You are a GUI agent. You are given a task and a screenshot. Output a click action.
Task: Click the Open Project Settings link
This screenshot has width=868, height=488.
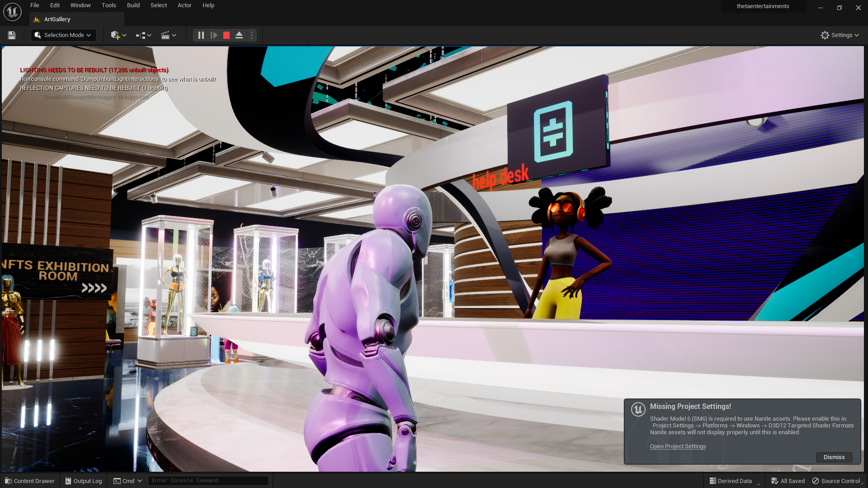[x=678, y=446]
